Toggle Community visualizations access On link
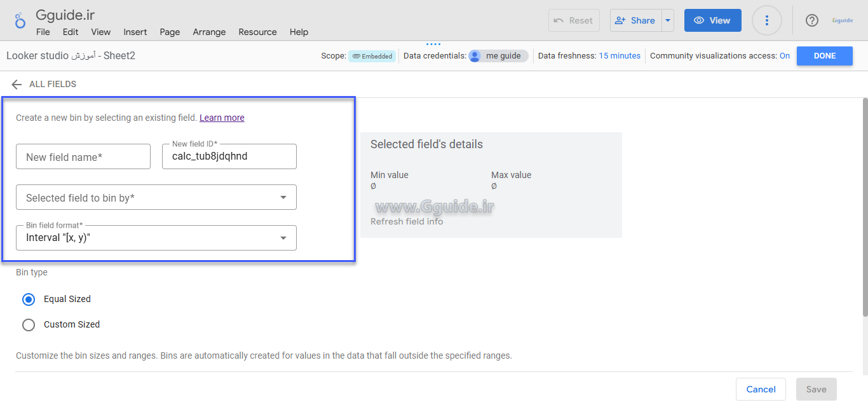868x414 pixels. click(784, 56)
